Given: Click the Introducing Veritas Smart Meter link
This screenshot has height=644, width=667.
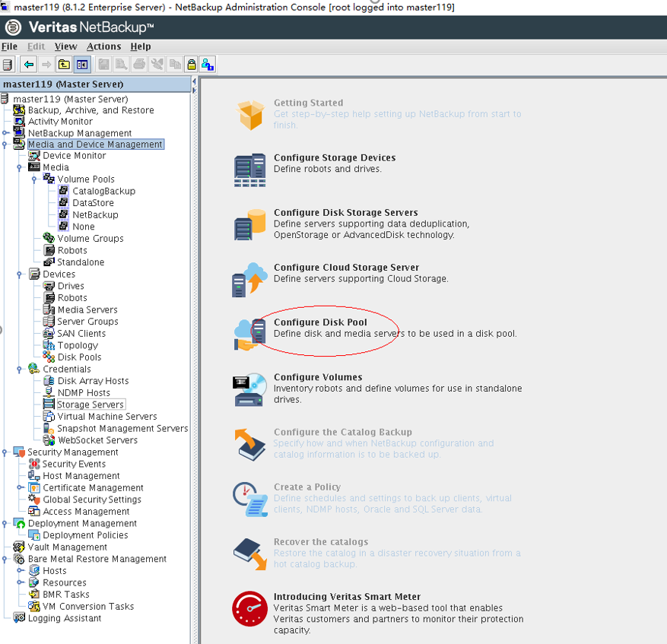Looking at the screenshot, I should click(x=347, y=597).
